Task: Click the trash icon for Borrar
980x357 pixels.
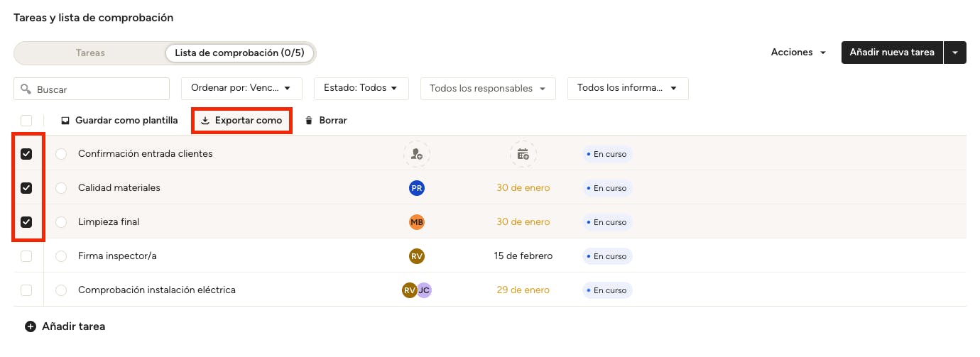Action: pos(309,121)
